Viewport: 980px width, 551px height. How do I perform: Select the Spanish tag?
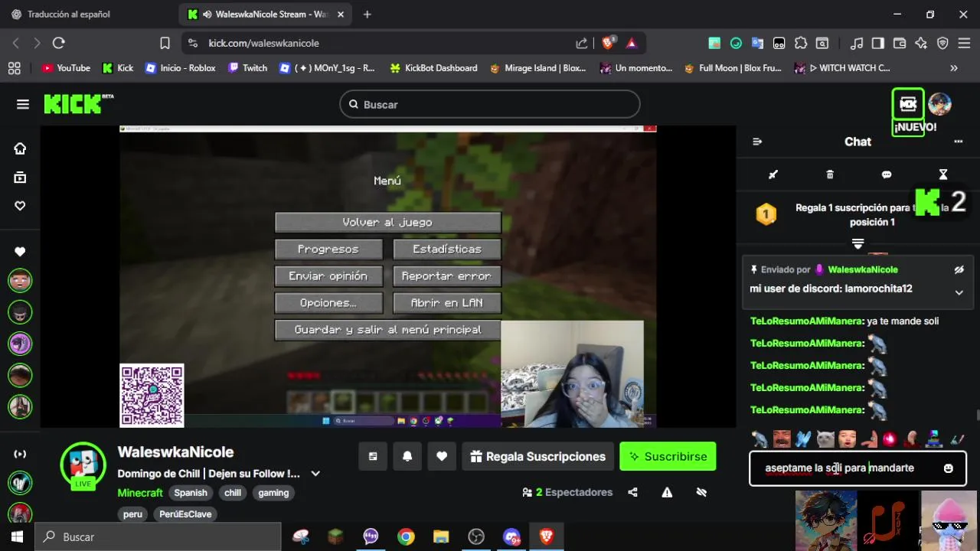click(x=191, y=493)
